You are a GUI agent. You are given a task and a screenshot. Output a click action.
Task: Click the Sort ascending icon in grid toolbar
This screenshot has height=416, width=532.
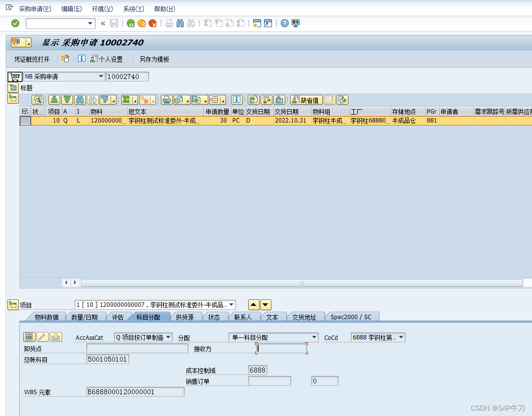point(54,100)
